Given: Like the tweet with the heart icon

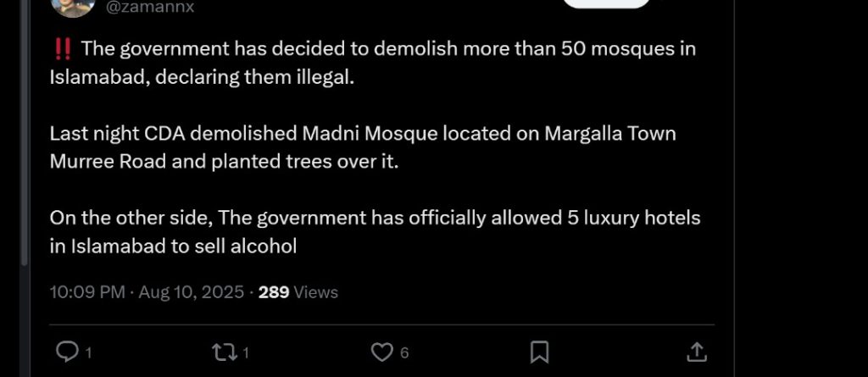Looking at the screenshot, I should click(383, 352).
